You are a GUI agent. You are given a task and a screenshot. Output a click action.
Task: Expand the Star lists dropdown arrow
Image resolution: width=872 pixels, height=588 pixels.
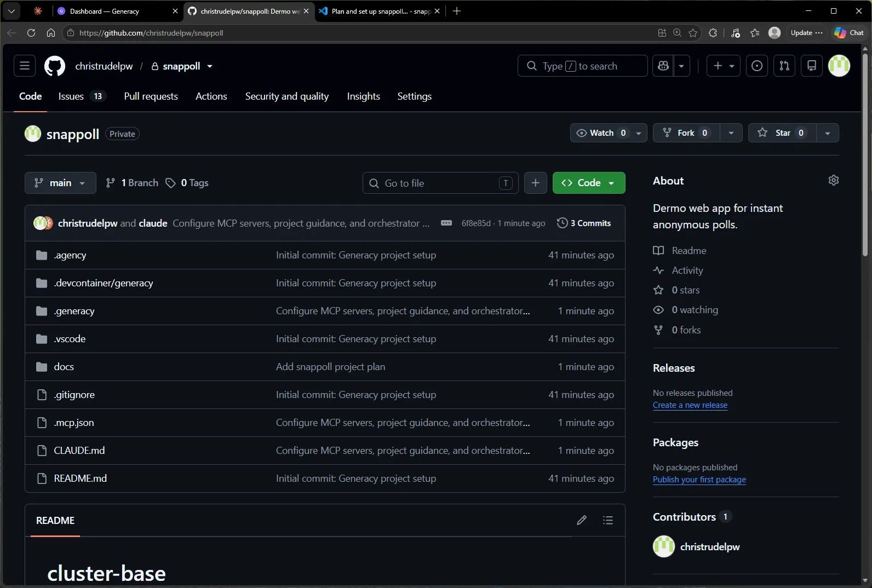828,133
